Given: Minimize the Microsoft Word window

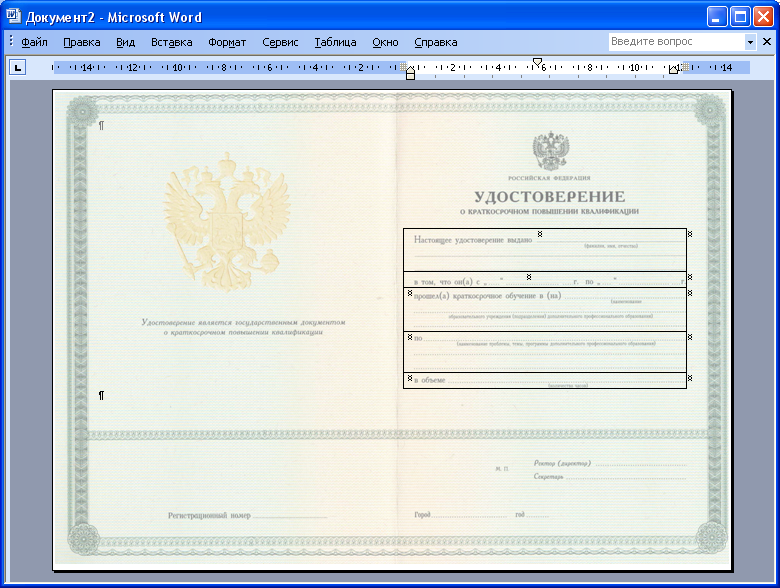Looking at the screenshot, I should coord(716,17).
